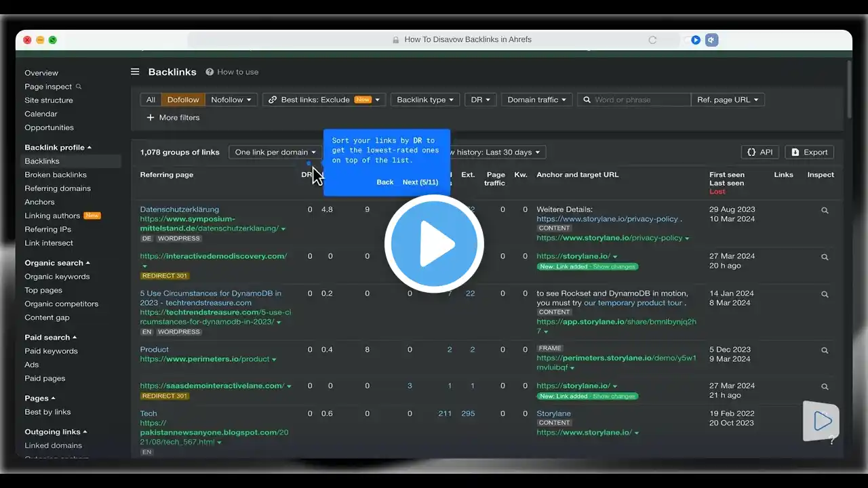The width and height of the screenshot is (868, 488).
Task: Collapse the Outgoing links section
Action: 56,432
